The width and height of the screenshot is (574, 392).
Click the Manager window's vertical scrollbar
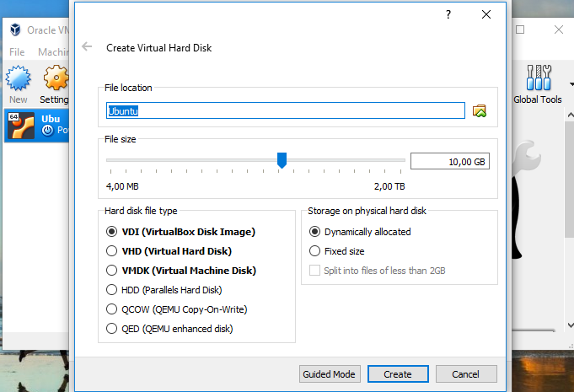pos(570,180)
